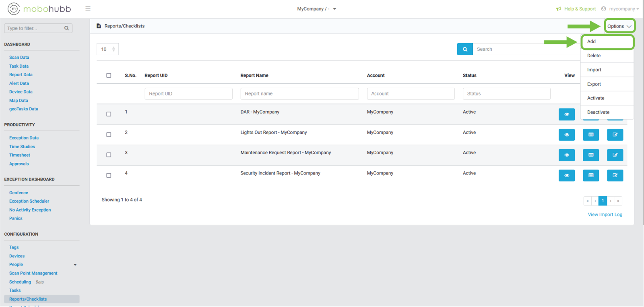
Task: Toggle the select-all checkbox in table header
Action: (x=109, y=75)
